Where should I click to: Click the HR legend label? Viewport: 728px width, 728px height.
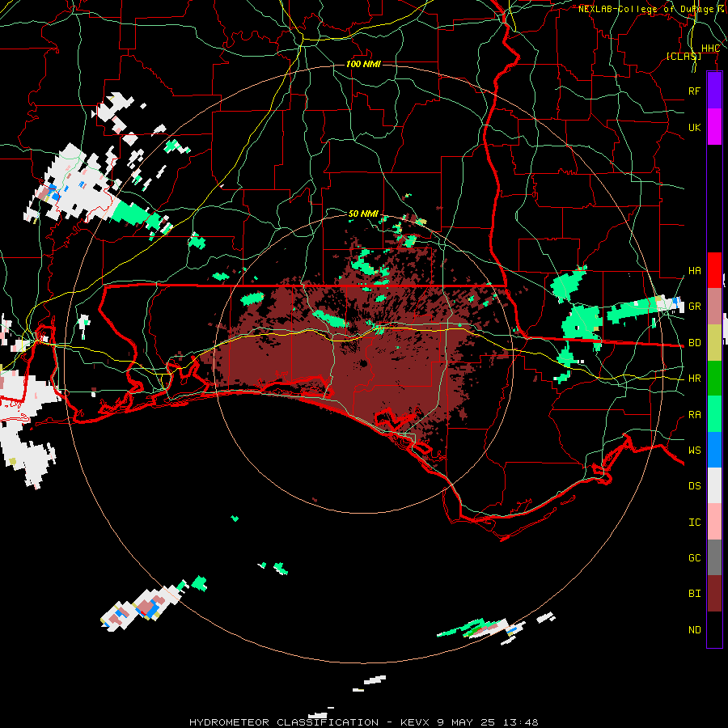pos(694,379)
